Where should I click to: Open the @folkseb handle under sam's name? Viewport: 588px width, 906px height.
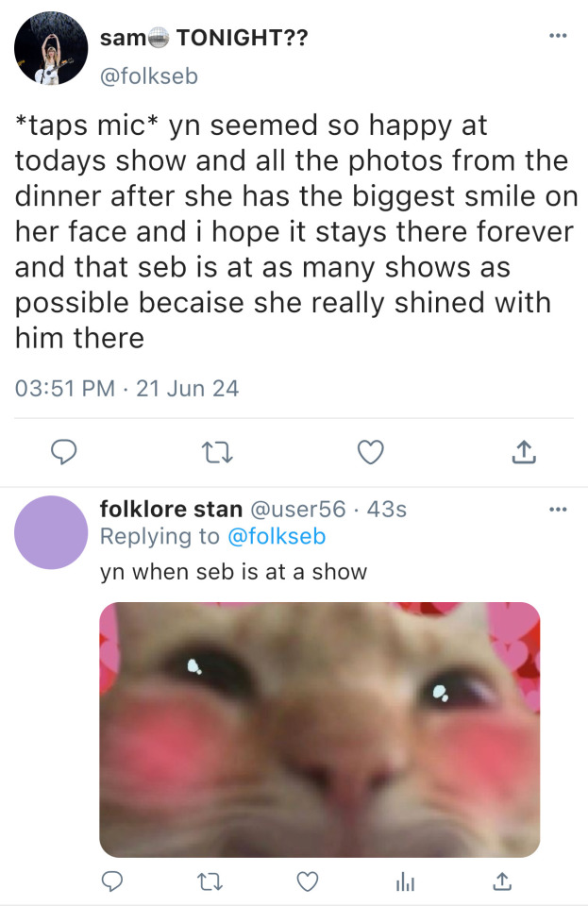(149, 77)
